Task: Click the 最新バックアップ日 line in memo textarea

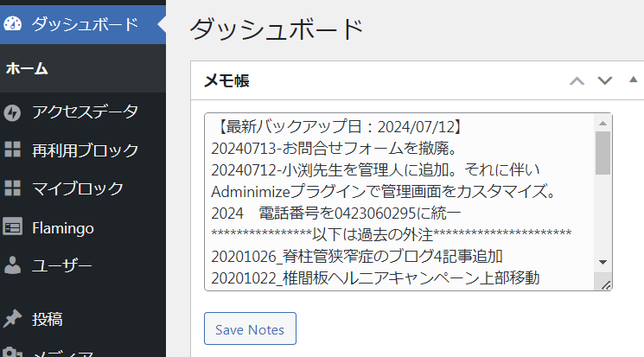Action: coord(341,126)
